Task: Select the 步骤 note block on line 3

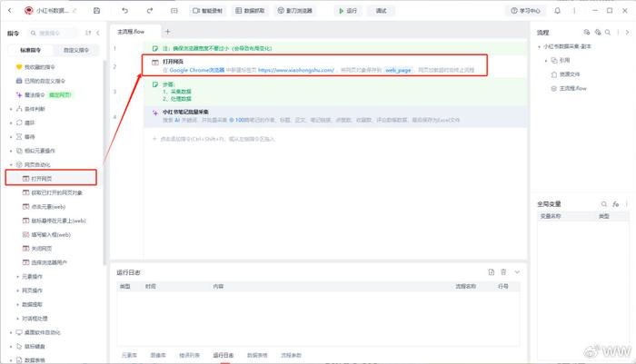Action: 334,91
